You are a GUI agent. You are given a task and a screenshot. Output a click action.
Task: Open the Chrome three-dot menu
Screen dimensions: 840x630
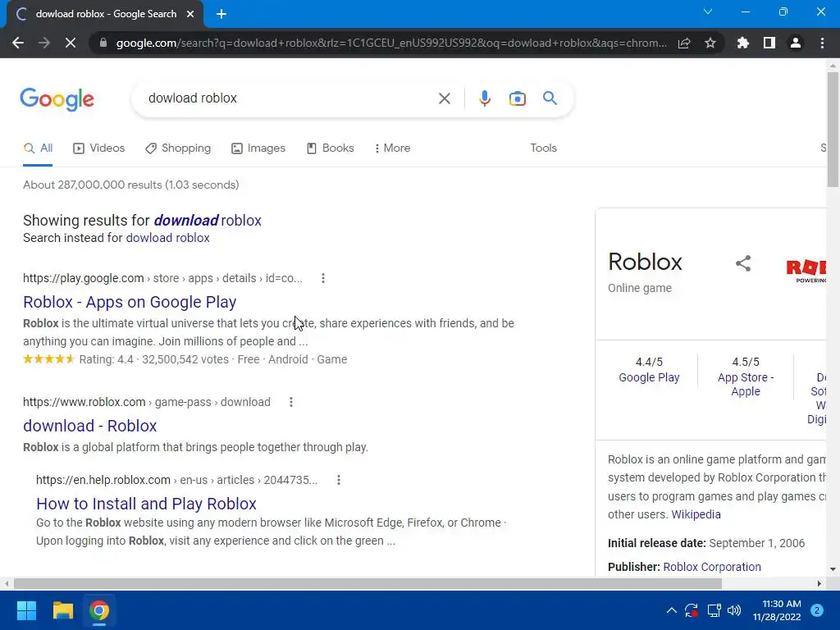pyautogui.click(x=822, y=43)
